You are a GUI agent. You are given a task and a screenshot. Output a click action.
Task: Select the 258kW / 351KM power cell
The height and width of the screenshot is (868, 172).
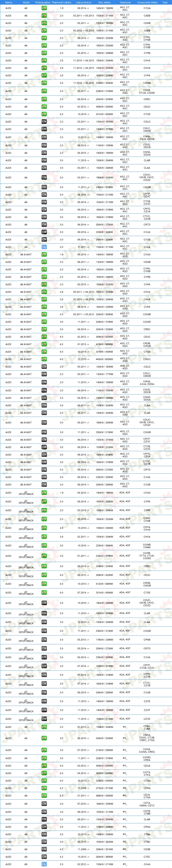104,849
